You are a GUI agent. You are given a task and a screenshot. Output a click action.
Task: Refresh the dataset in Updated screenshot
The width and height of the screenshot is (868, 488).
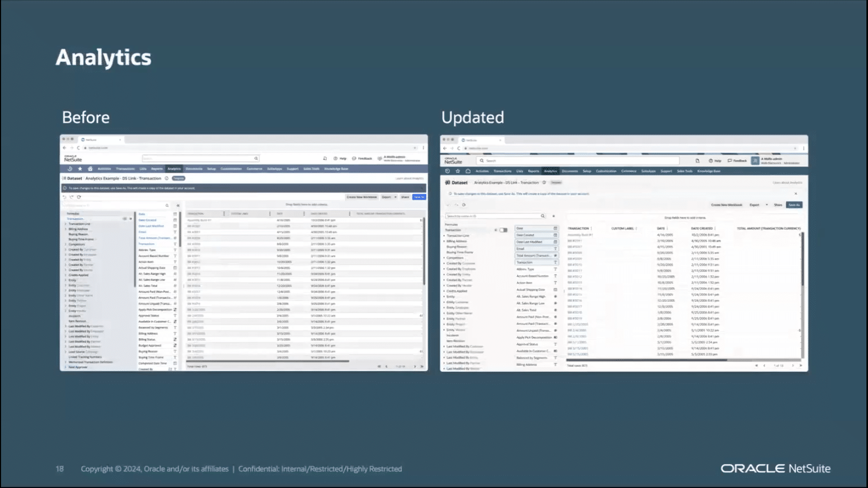tap(464, 205)
